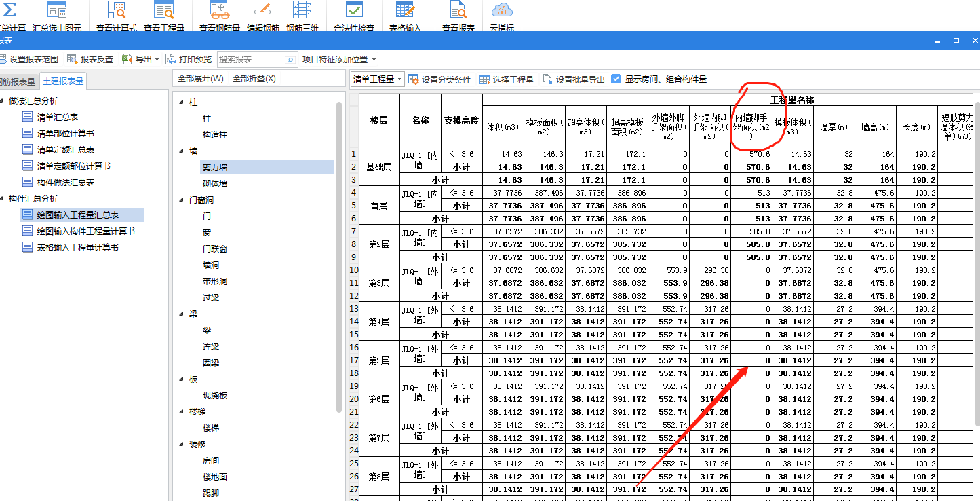Click the component list vertical scrollbar
The height and width of the screenshot is (501, 980).
click(x=340, y=258)
